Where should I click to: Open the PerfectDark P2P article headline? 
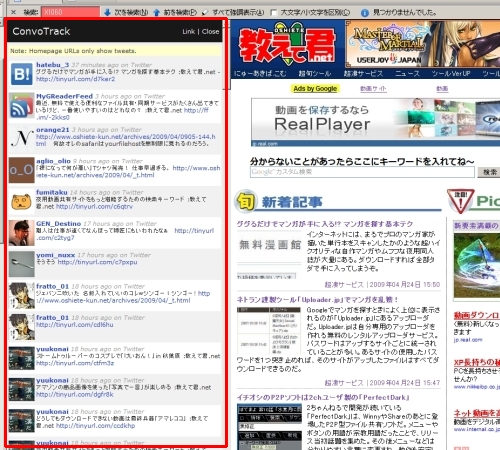coord(323,398)
